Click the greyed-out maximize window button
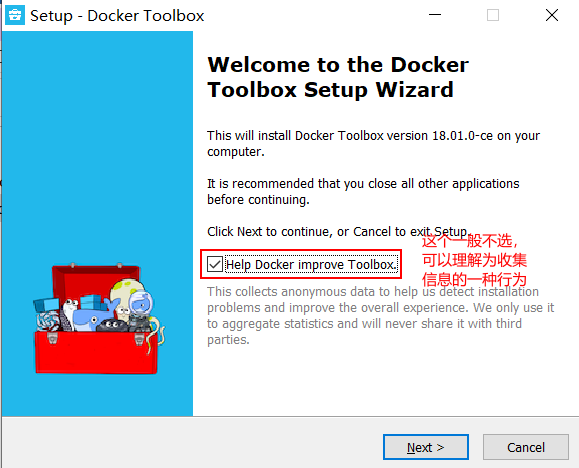579x468 pixels. 493,16
